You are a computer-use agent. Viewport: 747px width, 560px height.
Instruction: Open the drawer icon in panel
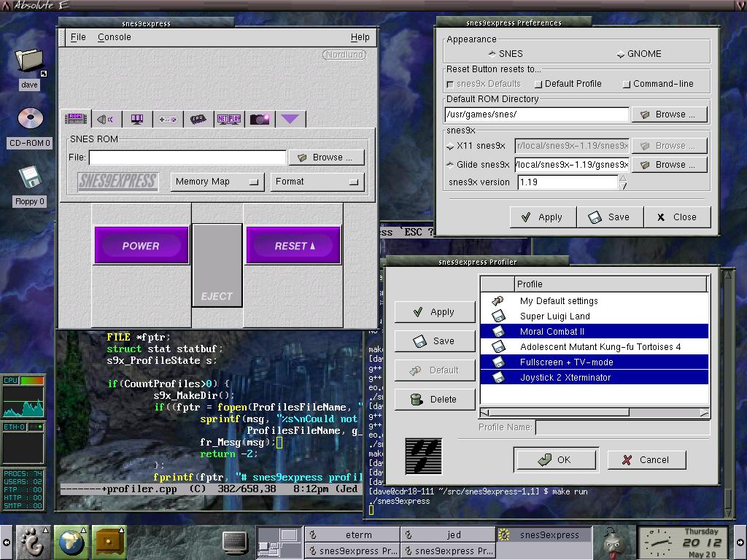109,542
